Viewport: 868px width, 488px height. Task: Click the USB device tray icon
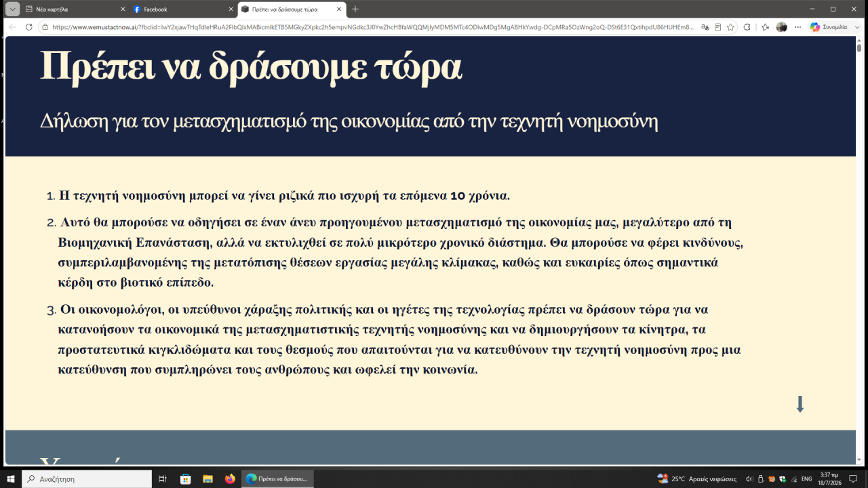point(761,479)
